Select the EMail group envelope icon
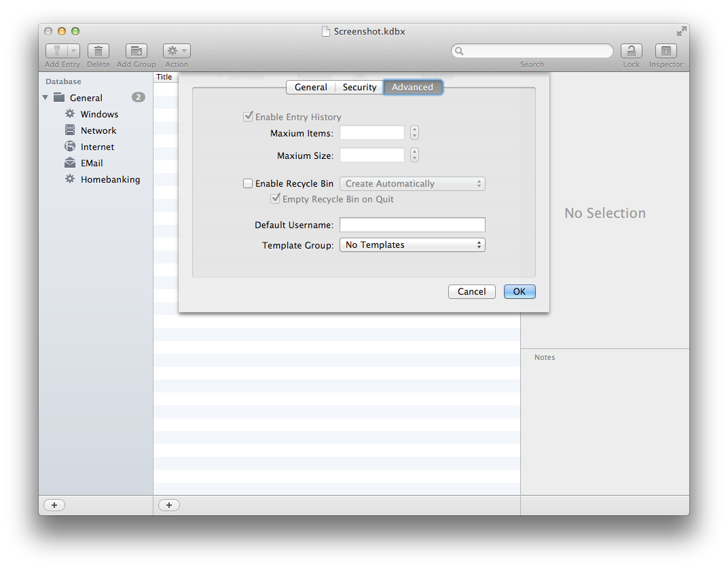The image size is (728, 569). (69, 163)
